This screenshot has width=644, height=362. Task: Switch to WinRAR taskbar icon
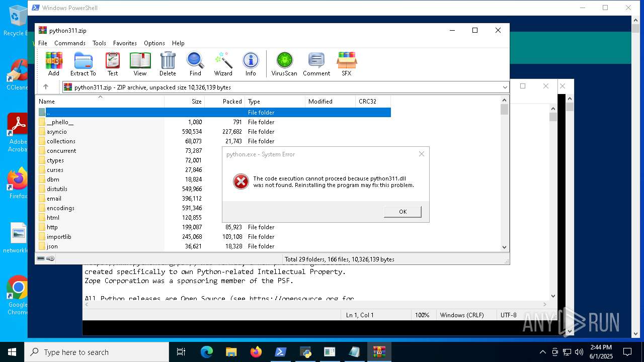pos(379,352)
